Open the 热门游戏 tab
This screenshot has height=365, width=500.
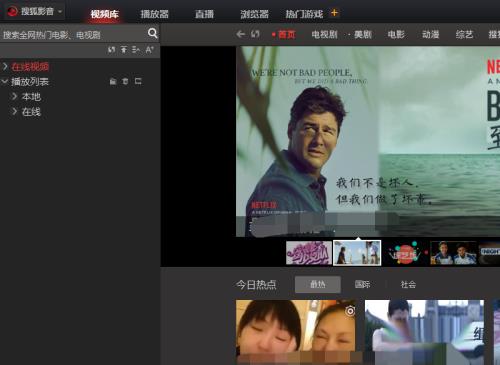304,14
